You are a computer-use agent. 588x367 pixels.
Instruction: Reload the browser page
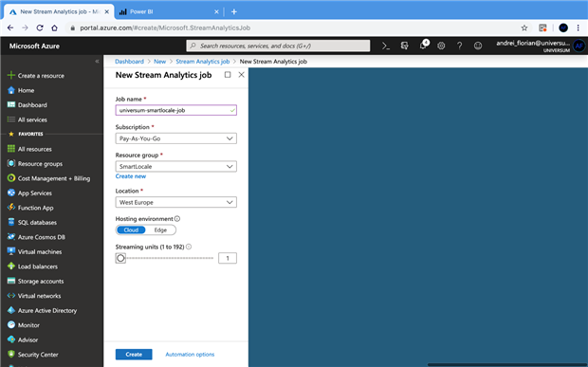(x=40, y=28)
